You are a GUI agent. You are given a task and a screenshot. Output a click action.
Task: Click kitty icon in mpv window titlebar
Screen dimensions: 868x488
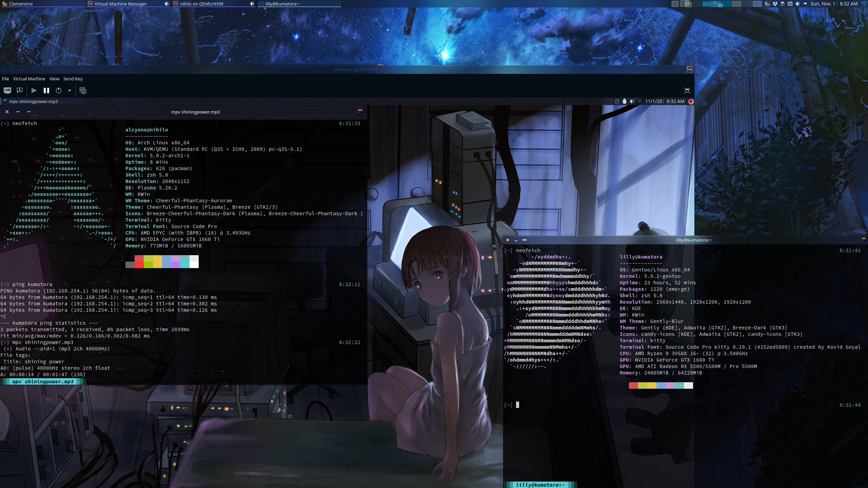click(x=360, y=112)
